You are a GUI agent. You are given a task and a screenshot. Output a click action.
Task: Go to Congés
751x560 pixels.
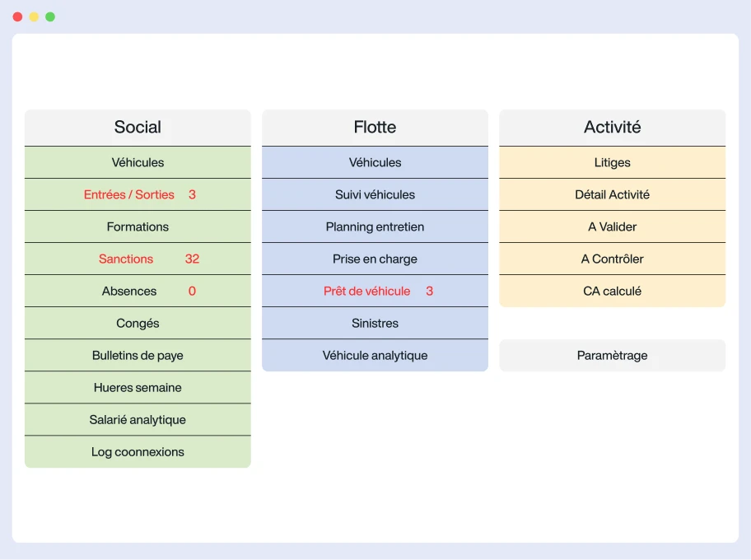[x=138, y=323]
